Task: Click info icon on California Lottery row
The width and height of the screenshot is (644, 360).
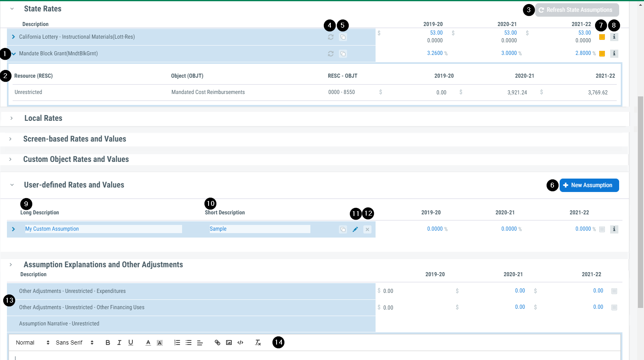Action: (614, 37)
